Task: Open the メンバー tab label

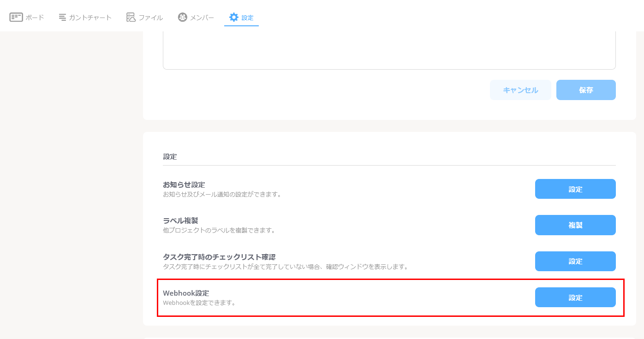Action: pos(202,18)
